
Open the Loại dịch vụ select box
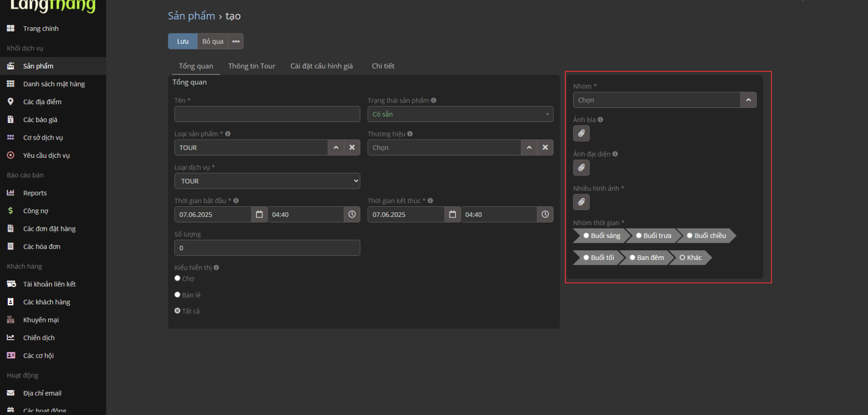tap(267, 181)
